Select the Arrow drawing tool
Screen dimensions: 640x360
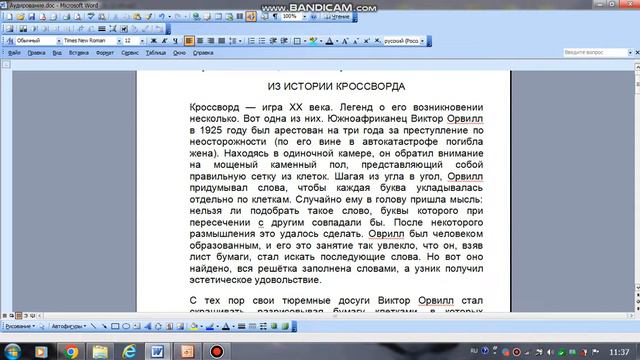click(x=104, y=326)
